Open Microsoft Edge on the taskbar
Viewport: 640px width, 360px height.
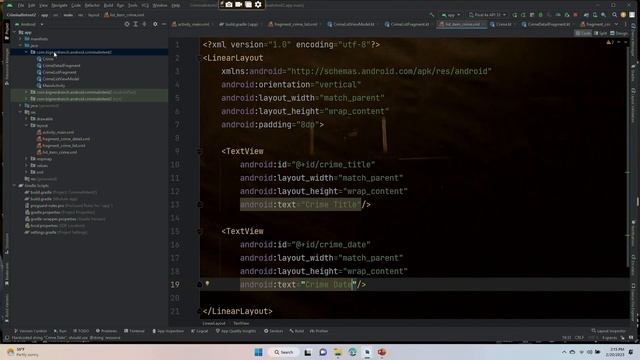[352, 352]
